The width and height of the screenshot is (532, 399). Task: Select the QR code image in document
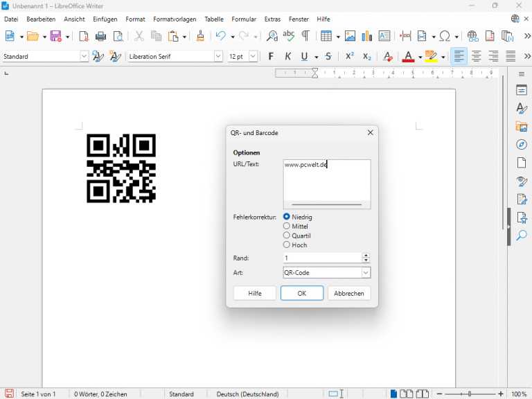(121, 168)
